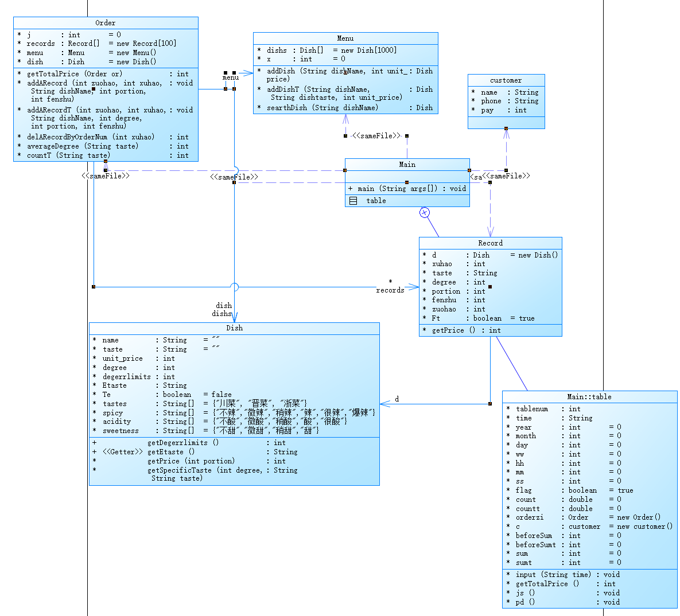Select the Main::table class header
The height and width of the screenshot is (616, 680).
coord(589,397)
